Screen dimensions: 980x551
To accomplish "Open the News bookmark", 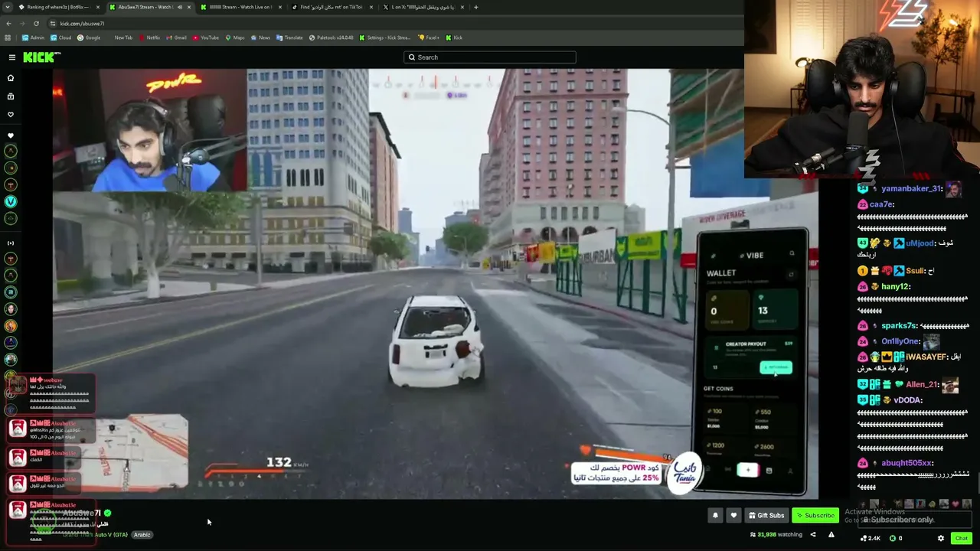I will tap(260, 37).
